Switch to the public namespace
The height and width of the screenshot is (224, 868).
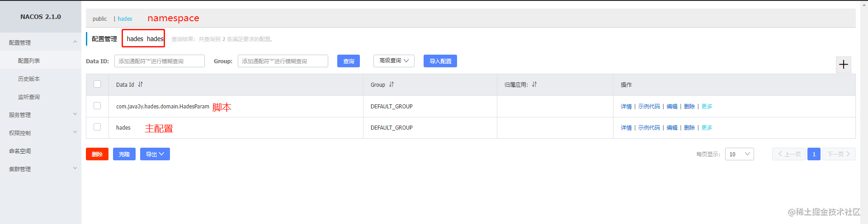99,19
